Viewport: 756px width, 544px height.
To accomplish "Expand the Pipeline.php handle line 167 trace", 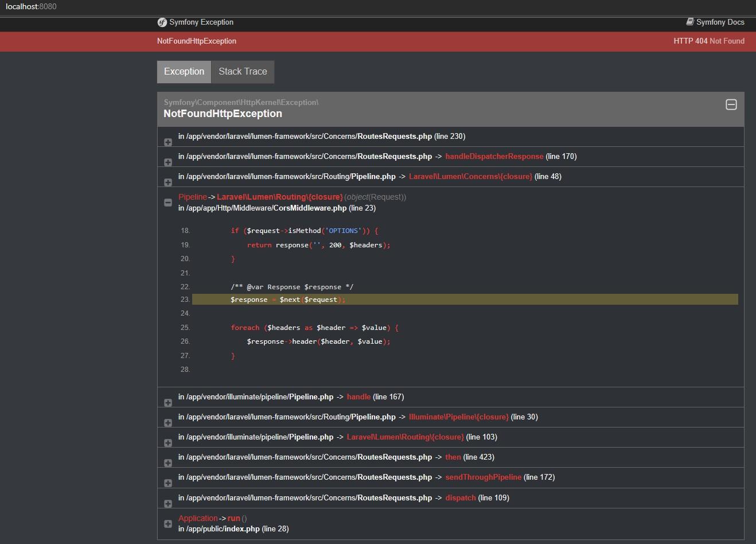I will pyautogui.click(x=168, y=403).
